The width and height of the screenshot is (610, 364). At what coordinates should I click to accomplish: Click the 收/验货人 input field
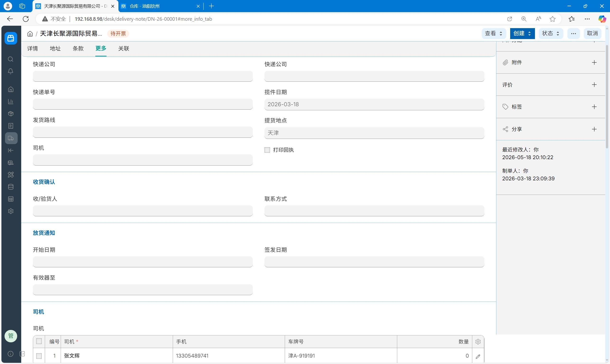point(143,211)
